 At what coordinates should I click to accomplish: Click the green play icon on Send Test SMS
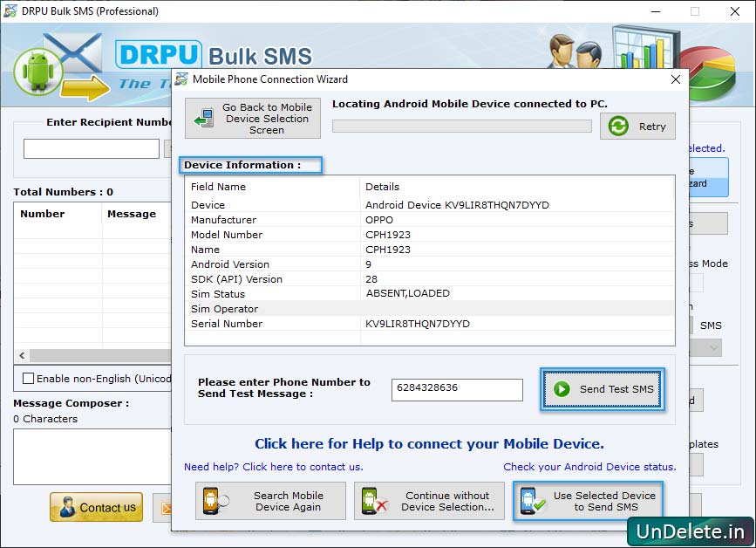coord(562,389)
